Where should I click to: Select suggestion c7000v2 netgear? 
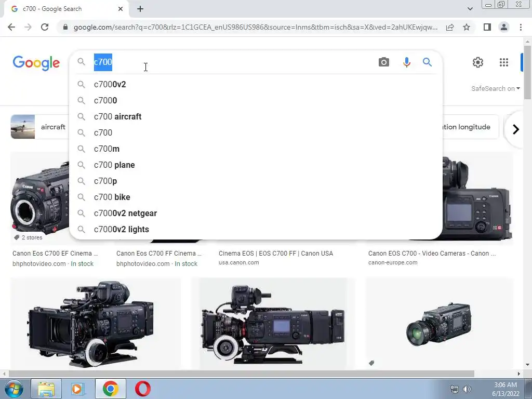pos(256,214)
